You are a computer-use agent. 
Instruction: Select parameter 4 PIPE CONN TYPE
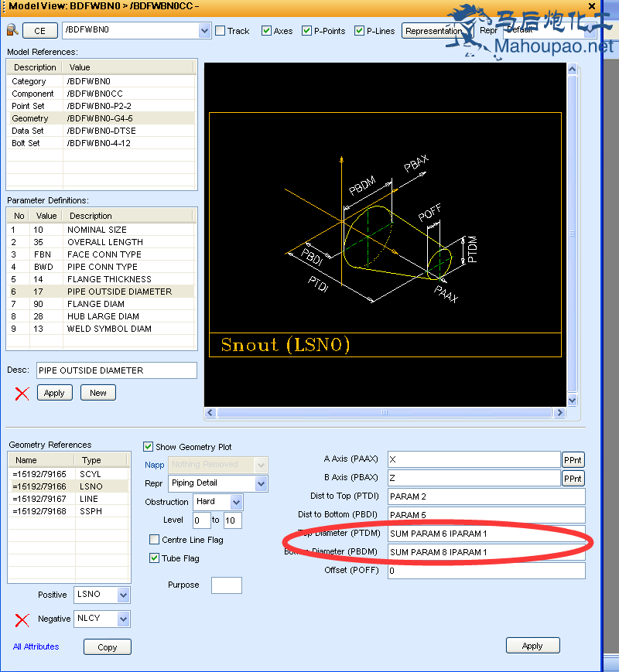[x=101, y=267]
